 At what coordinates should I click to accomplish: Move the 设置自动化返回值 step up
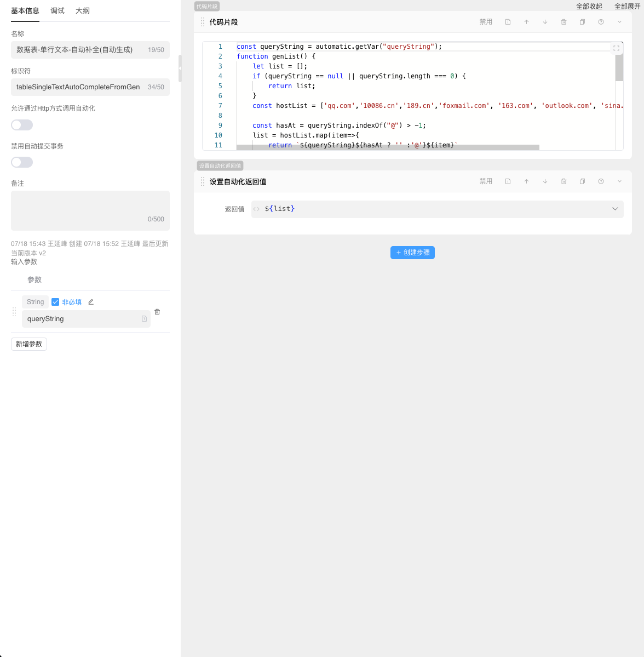(x=526, y=181)
